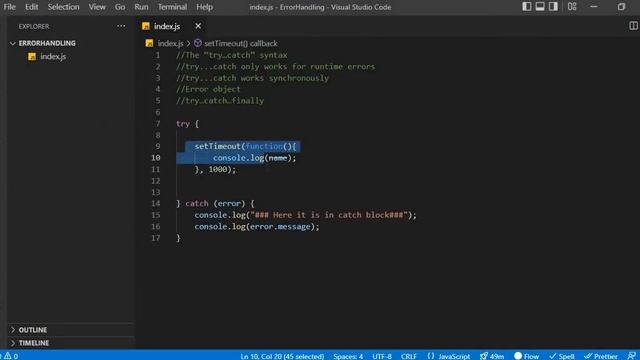
Task: Change indentation via Spaces: 4
Action: click(x=348, y=356)
